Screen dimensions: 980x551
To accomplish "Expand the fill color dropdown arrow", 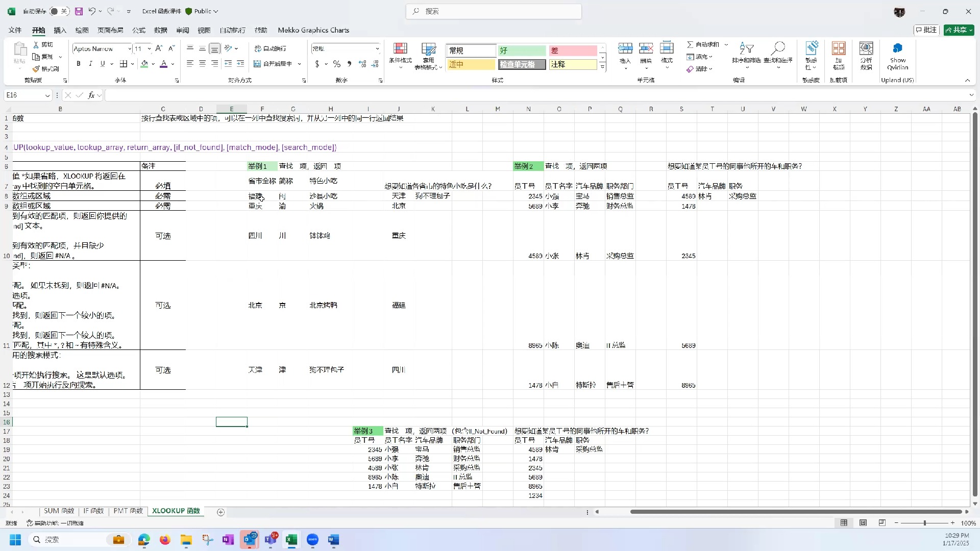I will (x=153, y=64).
